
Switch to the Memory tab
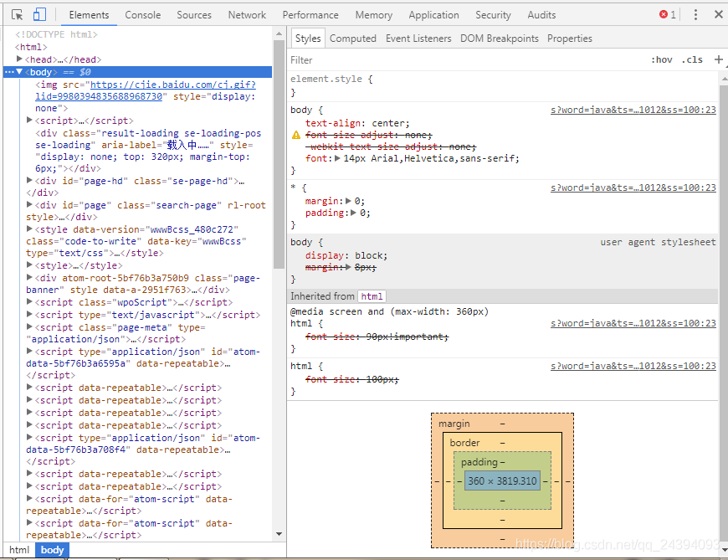tap(374, 15)
